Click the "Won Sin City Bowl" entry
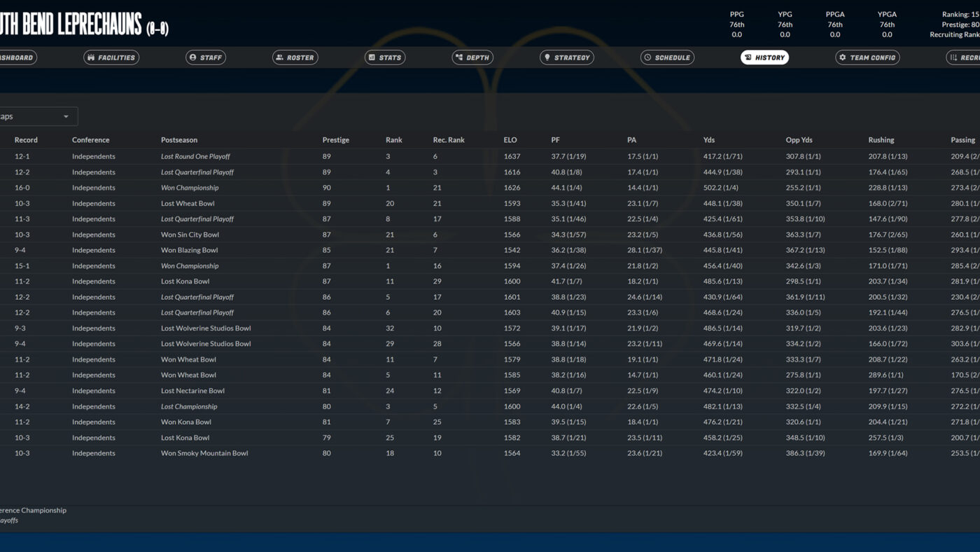980x552 pixels. pyautogui.click(x=190, y=235)
